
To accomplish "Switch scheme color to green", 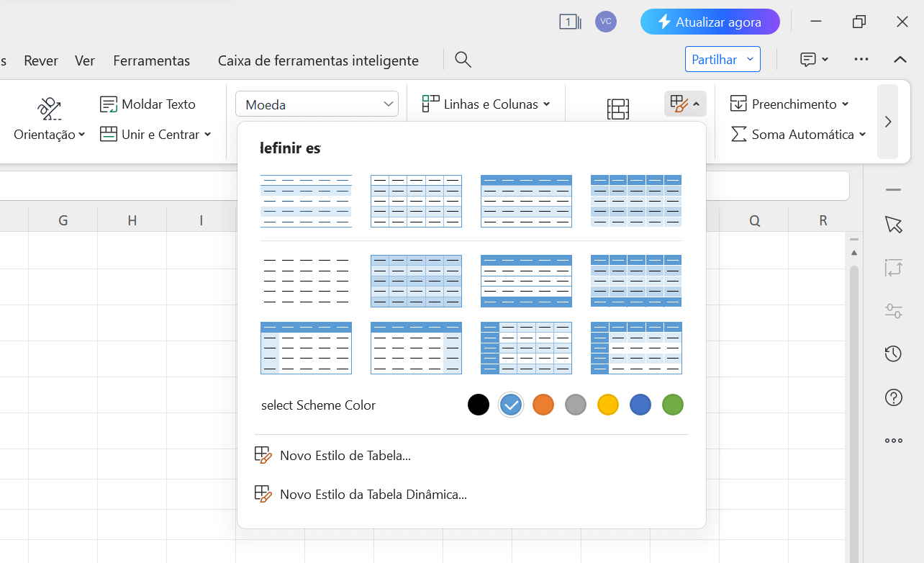I will (673, 405).
